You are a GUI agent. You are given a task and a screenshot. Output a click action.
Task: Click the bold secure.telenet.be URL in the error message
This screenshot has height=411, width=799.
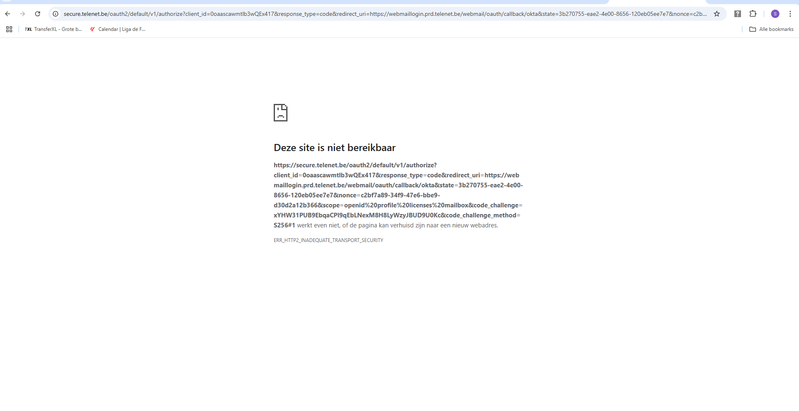398,195
